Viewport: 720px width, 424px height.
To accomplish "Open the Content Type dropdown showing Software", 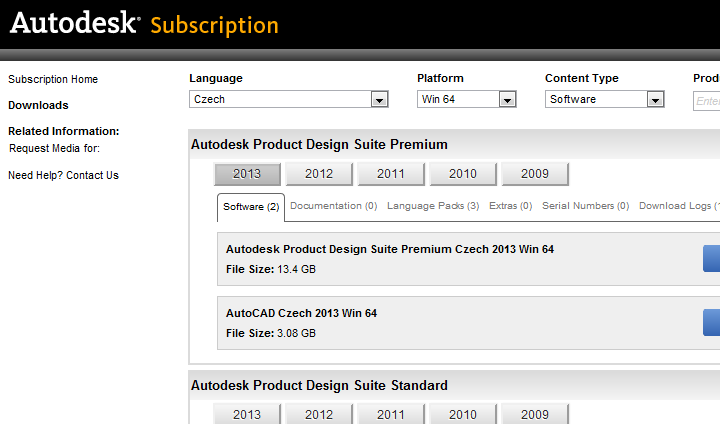I will point(605,99).
